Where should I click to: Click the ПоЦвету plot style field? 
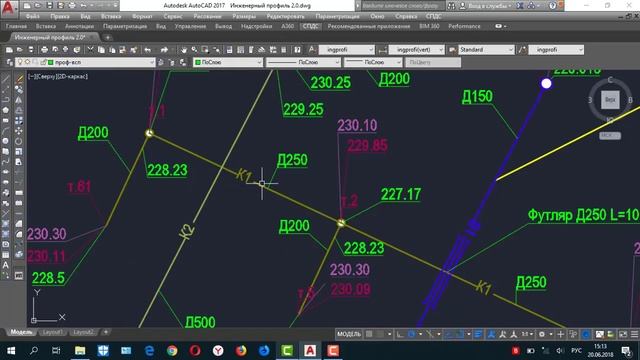pyautogui.click(x=433, y=62)
